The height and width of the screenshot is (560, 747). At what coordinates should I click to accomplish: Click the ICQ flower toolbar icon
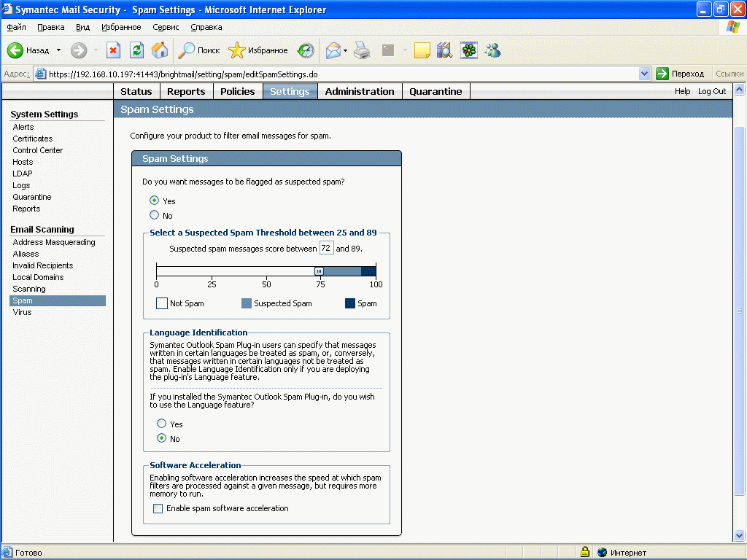point(469,50)
